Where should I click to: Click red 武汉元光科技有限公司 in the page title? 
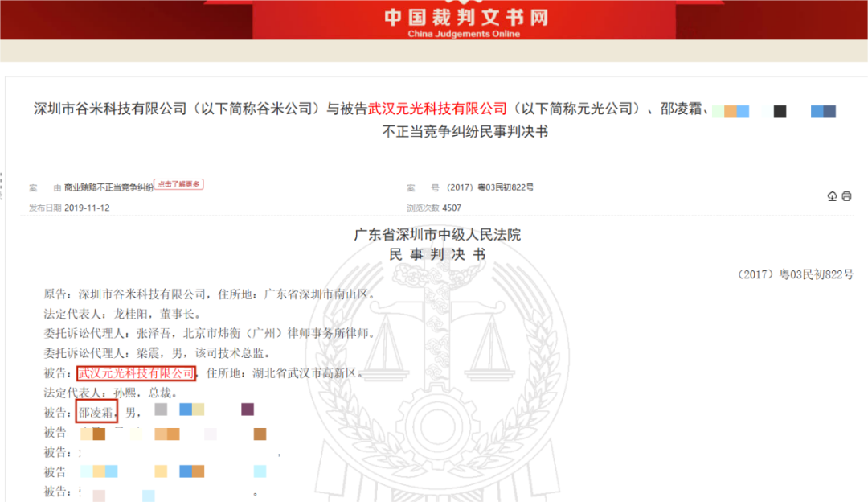pos(437,109)
